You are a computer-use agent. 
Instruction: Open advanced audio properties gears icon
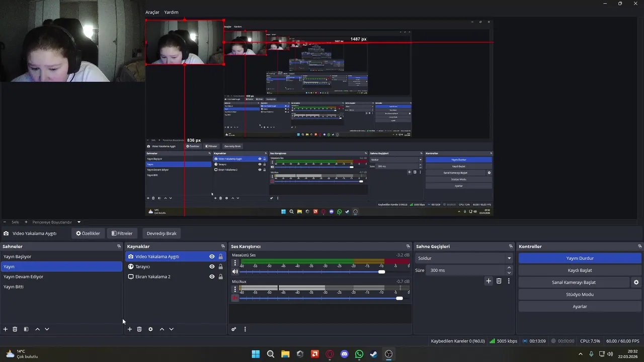234,329
